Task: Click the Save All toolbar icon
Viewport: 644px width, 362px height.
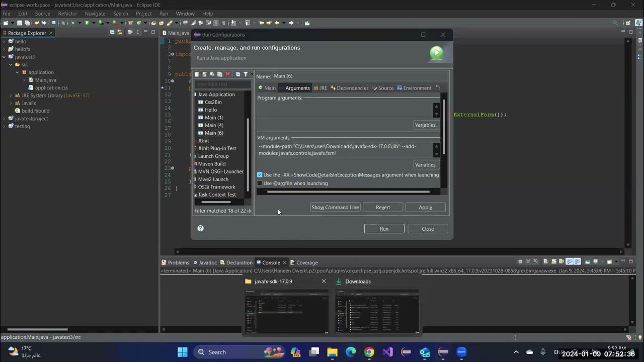Action: coord(27,23)
